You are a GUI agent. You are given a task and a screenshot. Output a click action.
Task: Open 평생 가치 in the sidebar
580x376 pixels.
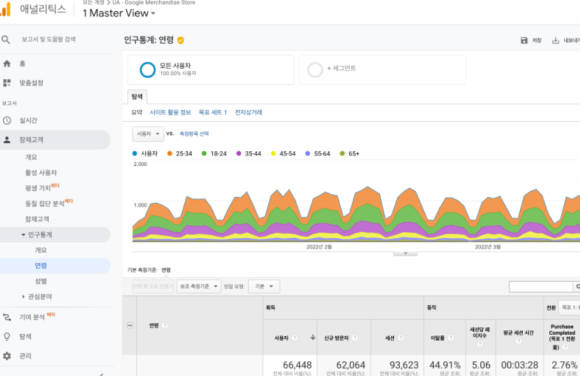click(38, 188)
